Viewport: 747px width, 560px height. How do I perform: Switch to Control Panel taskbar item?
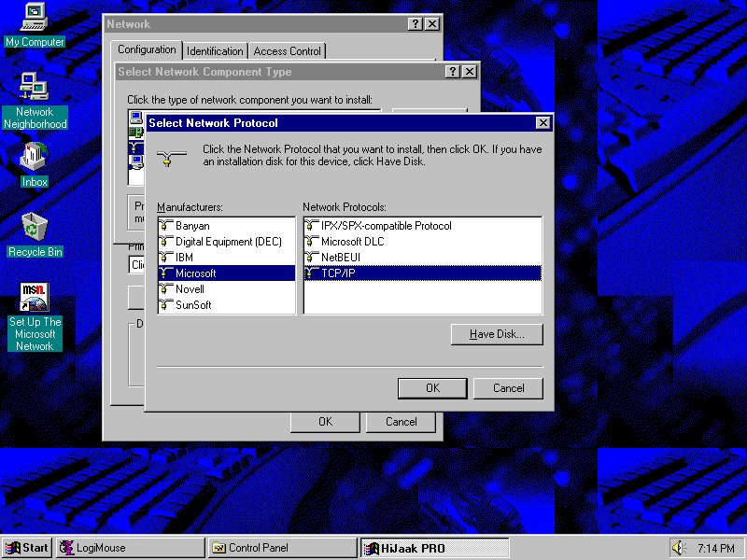coord(281,548)
